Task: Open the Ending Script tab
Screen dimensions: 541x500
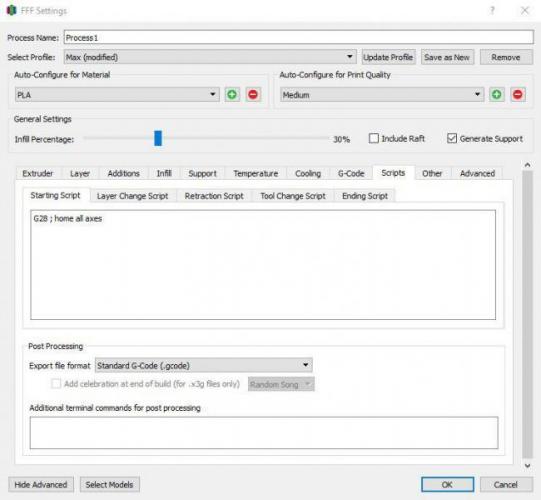Action: 365,196
